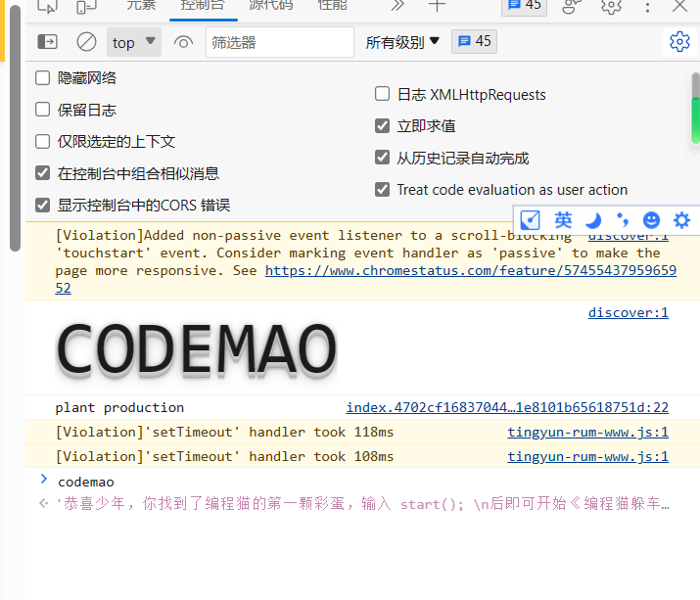
Task: Toggle the 保留日志 checkbox
Action: click(42, 110)
